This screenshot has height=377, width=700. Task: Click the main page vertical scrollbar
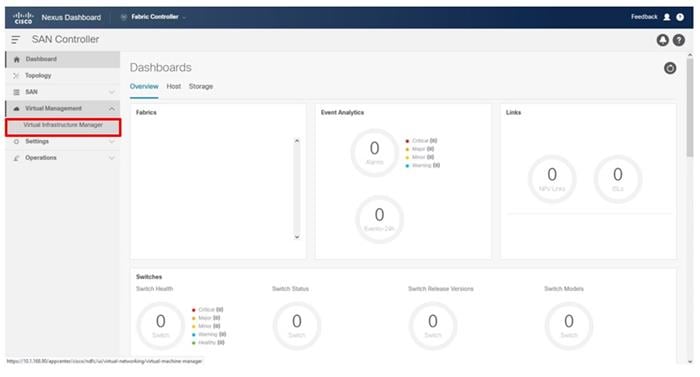690,107
